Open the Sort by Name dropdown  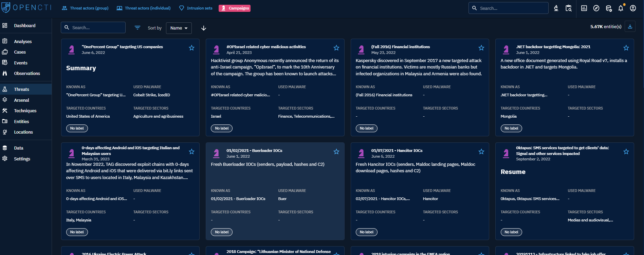click(x=179, y=28)
